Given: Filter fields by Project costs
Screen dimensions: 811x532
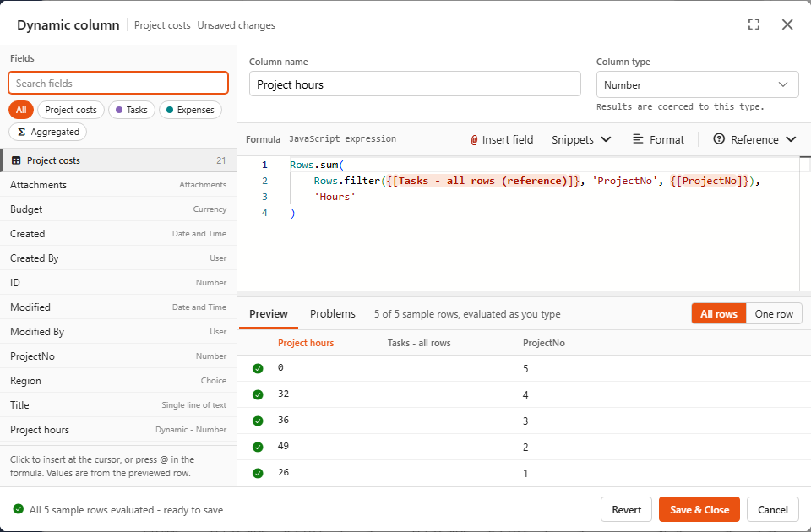Looking at the screenshot, I should pyautogui.click(x=71, y=110).
